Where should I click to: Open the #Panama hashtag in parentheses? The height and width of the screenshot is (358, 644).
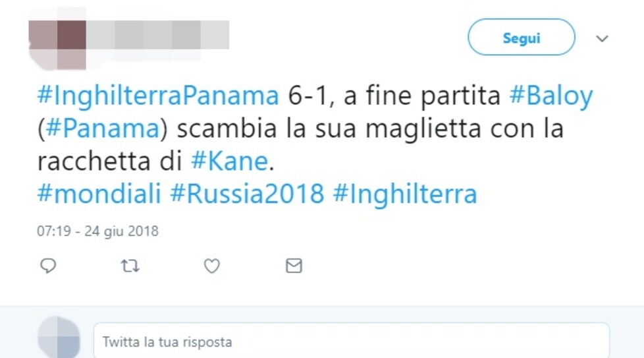pos(102,129)
